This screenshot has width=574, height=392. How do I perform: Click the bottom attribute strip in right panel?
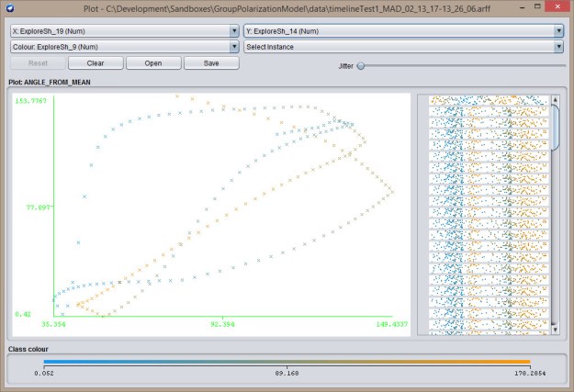click(489, 323)
